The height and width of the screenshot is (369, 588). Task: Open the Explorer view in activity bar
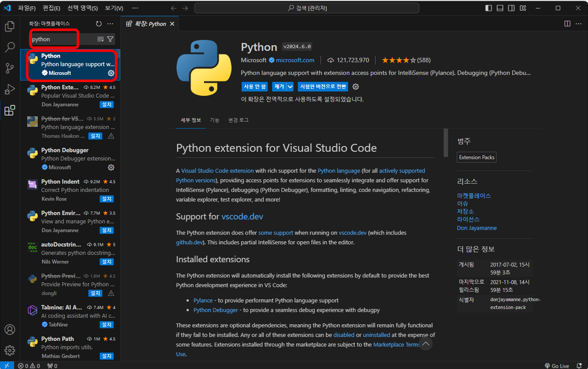[x=10, y=26]
